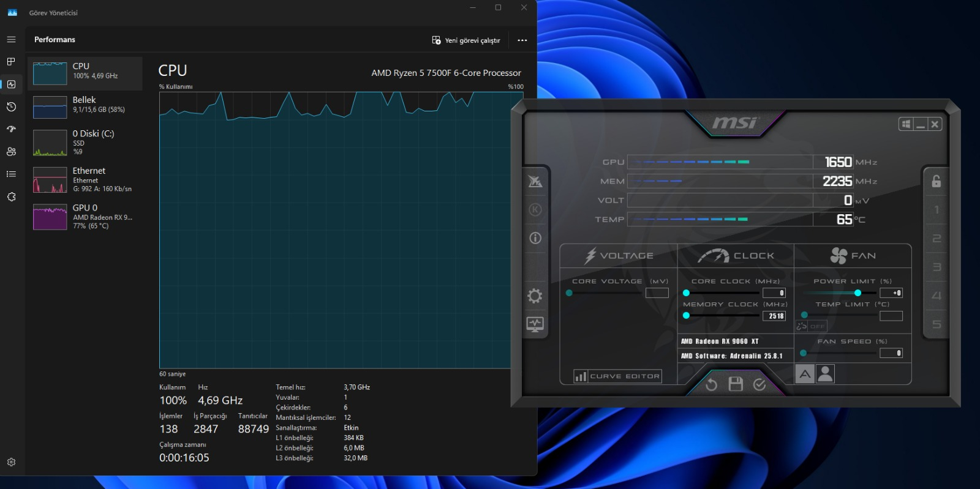Viewport: 980px width, 489px height.
Task: Click the '3,70 GHz' base speed value
Action: (356, 387)
